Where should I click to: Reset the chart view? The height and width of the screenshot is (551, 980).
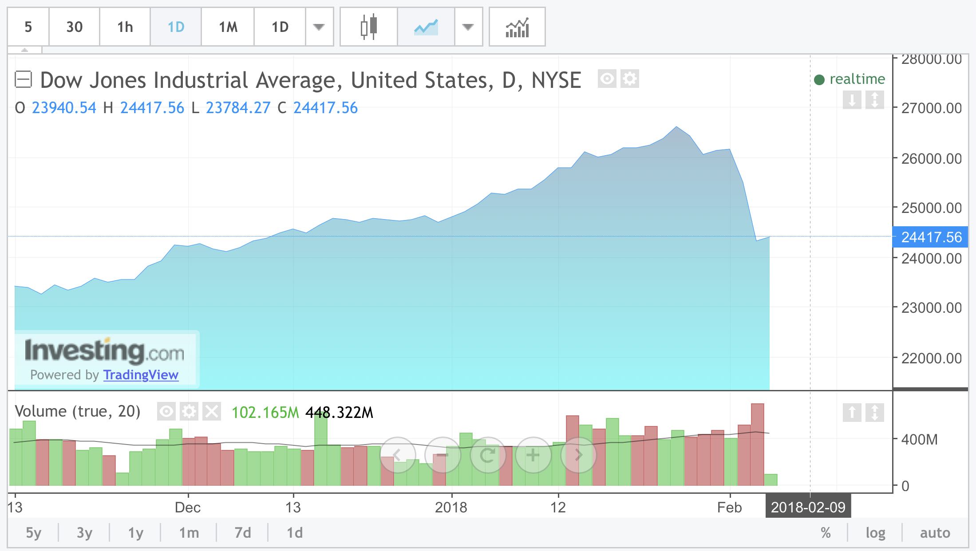(488, 455)
